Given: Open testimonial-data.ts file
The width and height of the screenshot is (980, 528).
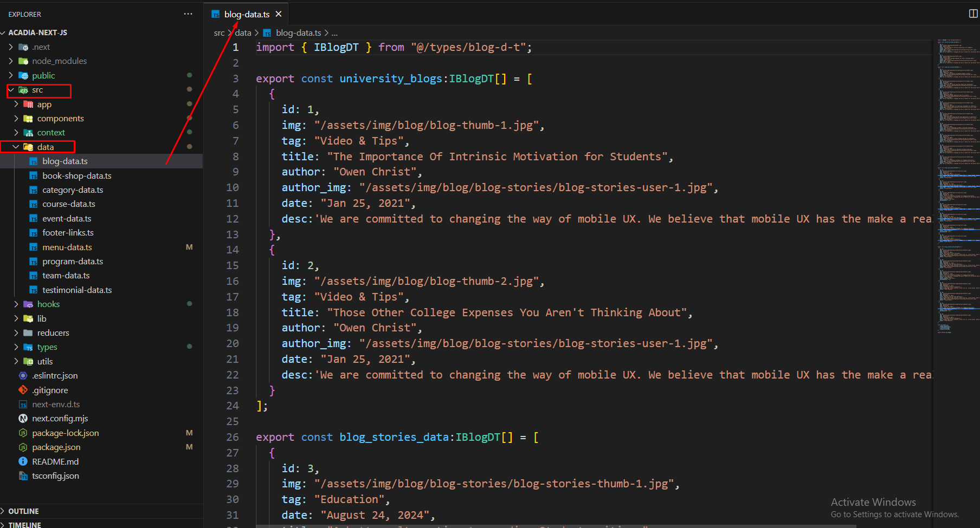Looking at the screenshot, I should click(x=77, y=290).
